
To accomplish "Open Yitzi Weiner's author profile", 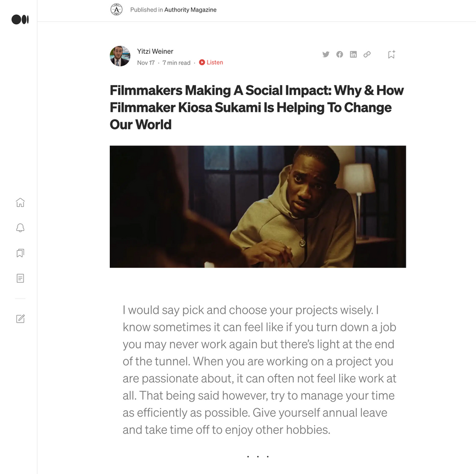I will click(x=155, y=51).
